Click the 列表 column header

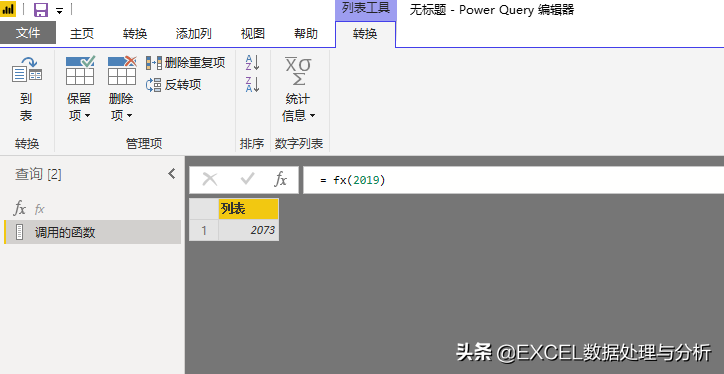click(x=248, y=209)
